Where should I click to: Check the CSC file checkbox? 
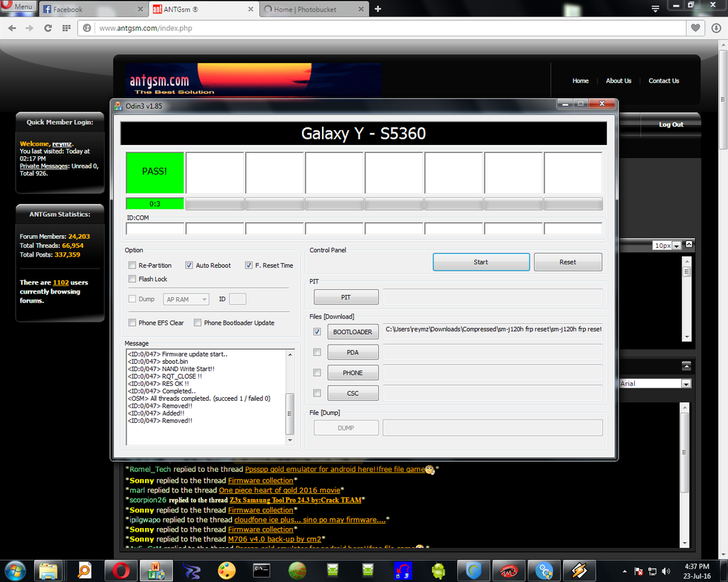coord(317,393)
